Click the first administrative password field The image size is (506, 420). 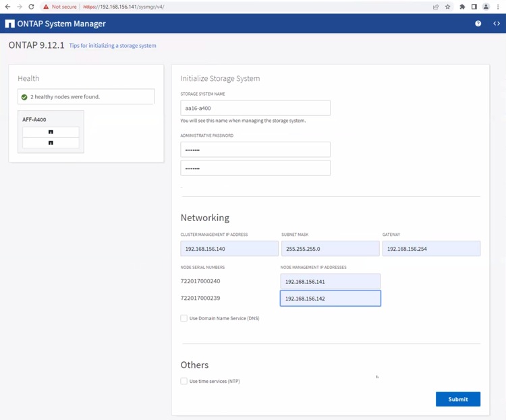(255, 150)
